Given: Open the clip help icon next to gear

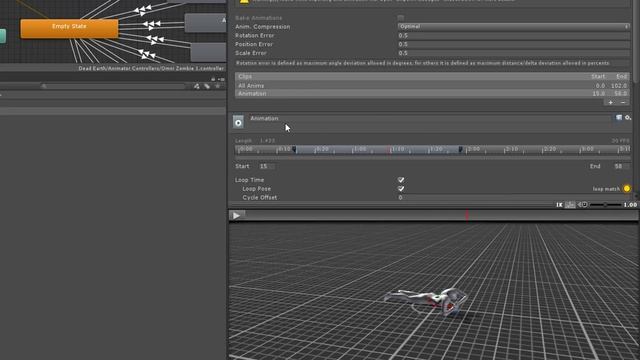Looking at the screenshot, I should (x=619, y=118).
